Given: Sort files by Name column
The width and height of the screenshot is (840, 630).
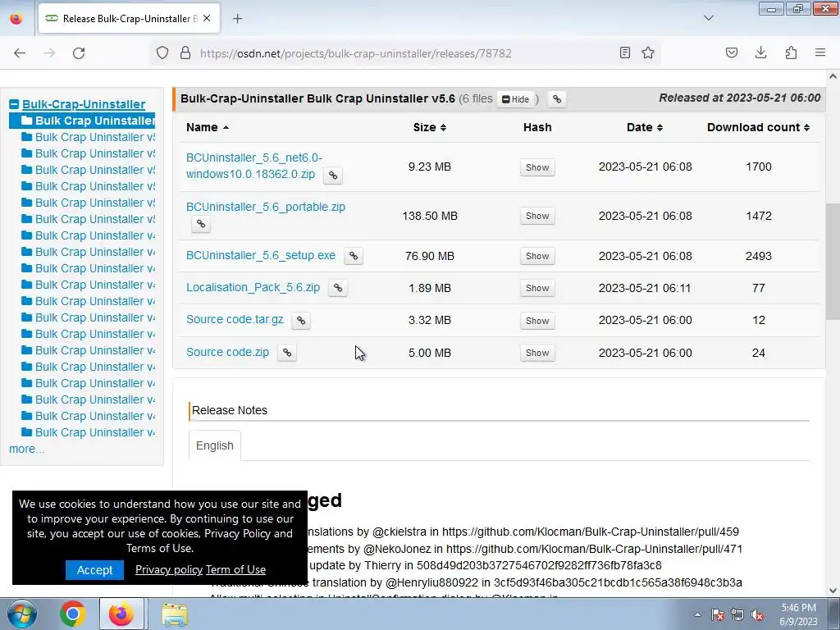Looking at the screenshot, I should tap(208, 127).
